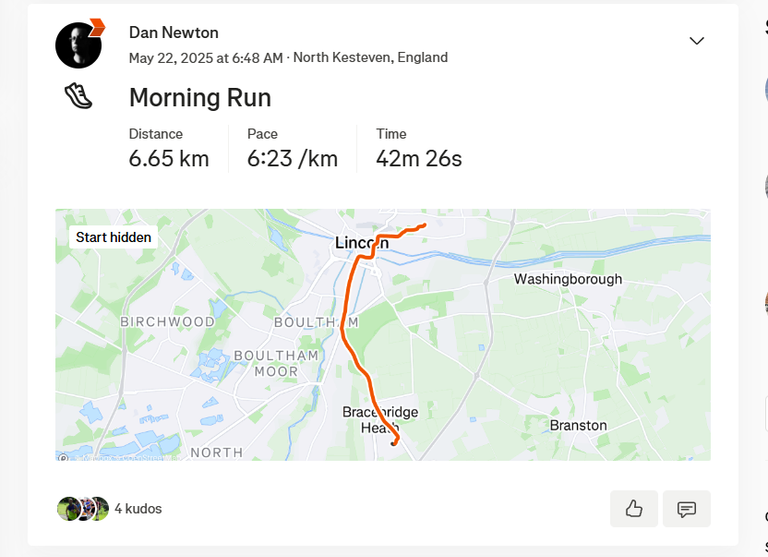Open the route map near Lincoln

(x=383, y=335)
